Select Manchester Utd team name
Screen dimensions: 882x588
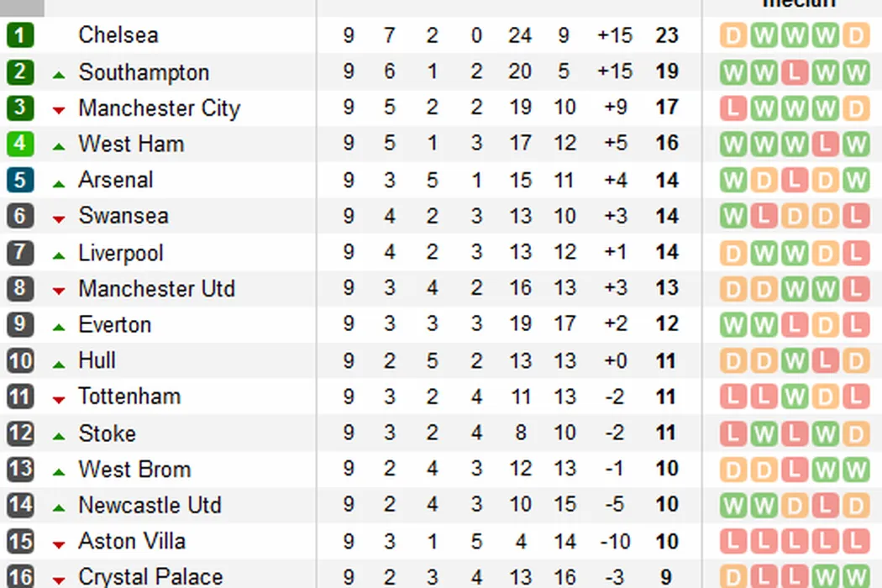(156, 288)
